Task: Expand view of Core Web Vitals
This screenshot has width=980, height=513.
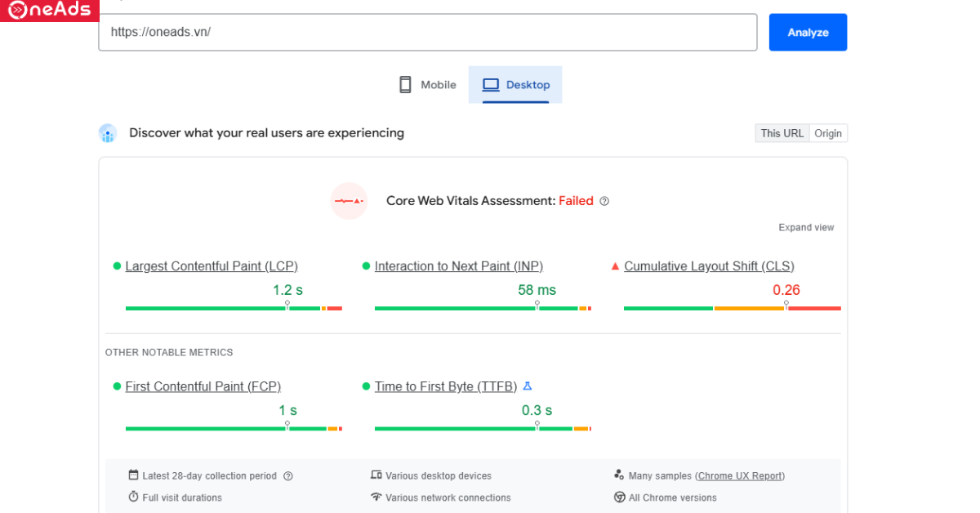Action: pos(805,228)
